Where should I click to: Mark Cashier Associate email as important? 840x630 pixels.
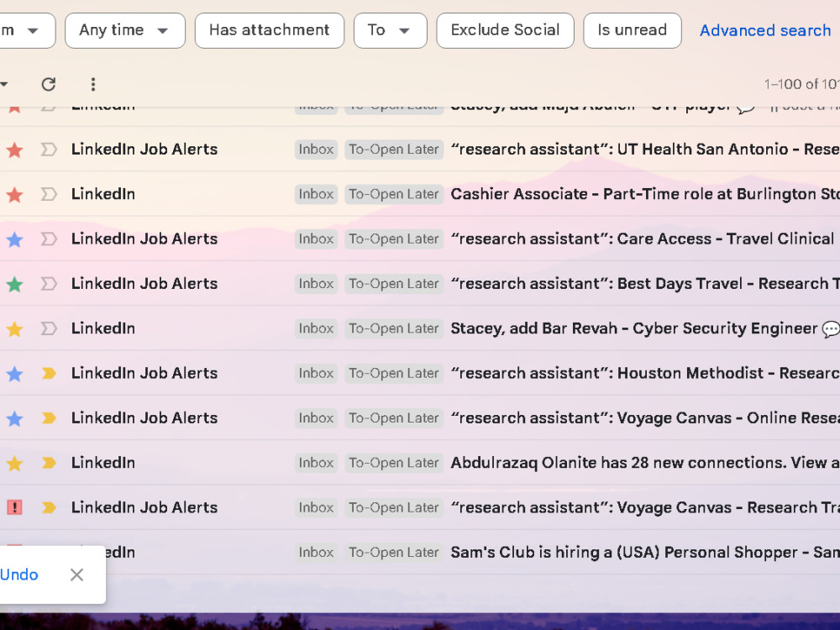click(x=49, y=194)
